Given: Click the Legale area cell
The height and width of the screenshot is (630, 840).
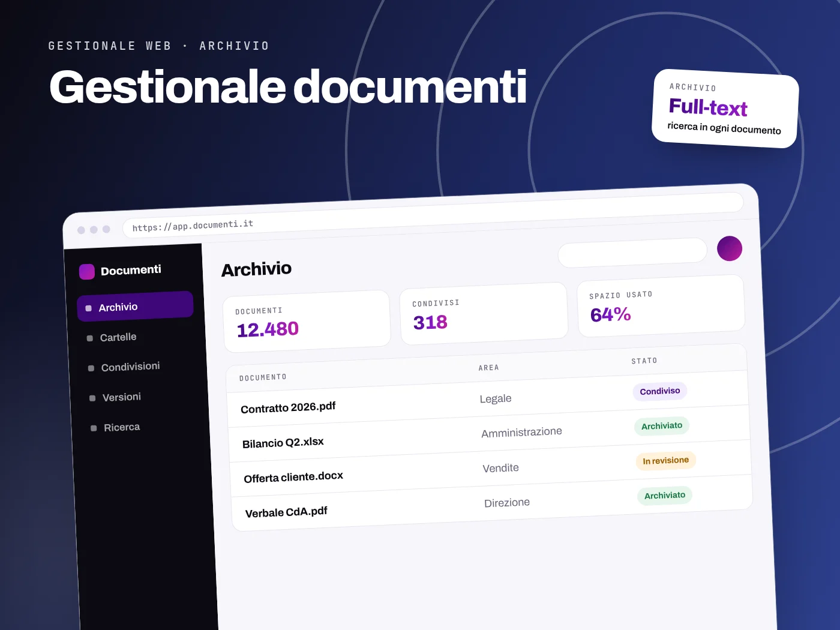Looking at the screenshot, I should coord(496,398).
